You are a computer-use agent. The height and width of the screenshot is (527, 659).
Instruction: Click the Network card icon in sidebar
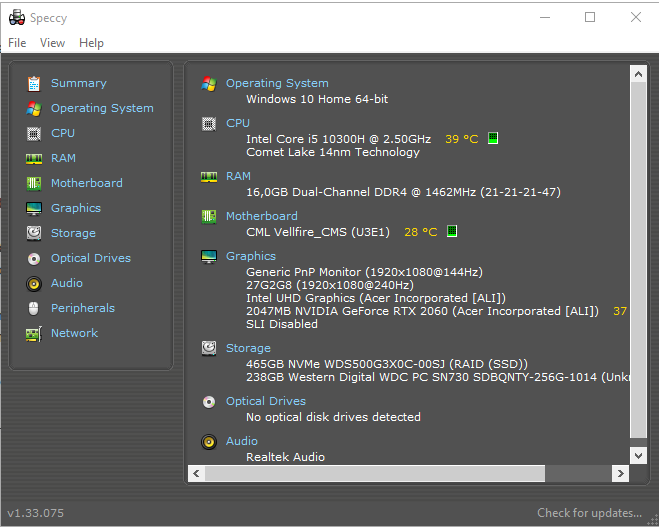(x=34, y=334)
